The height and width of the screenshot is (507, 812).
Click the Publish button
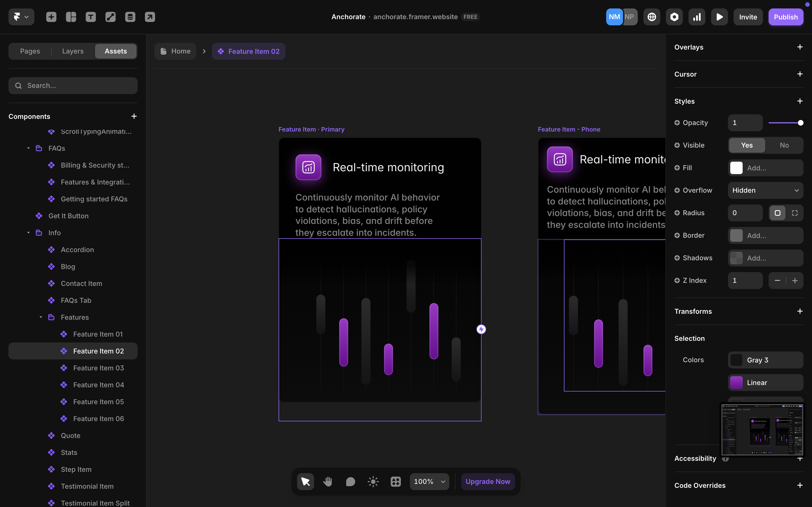(785, 17)
